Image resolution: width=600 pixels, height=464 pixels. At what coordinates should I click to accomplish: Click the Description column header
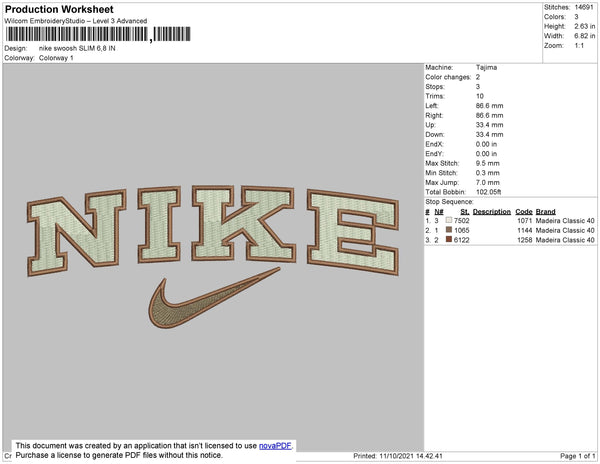click(492, 212)
